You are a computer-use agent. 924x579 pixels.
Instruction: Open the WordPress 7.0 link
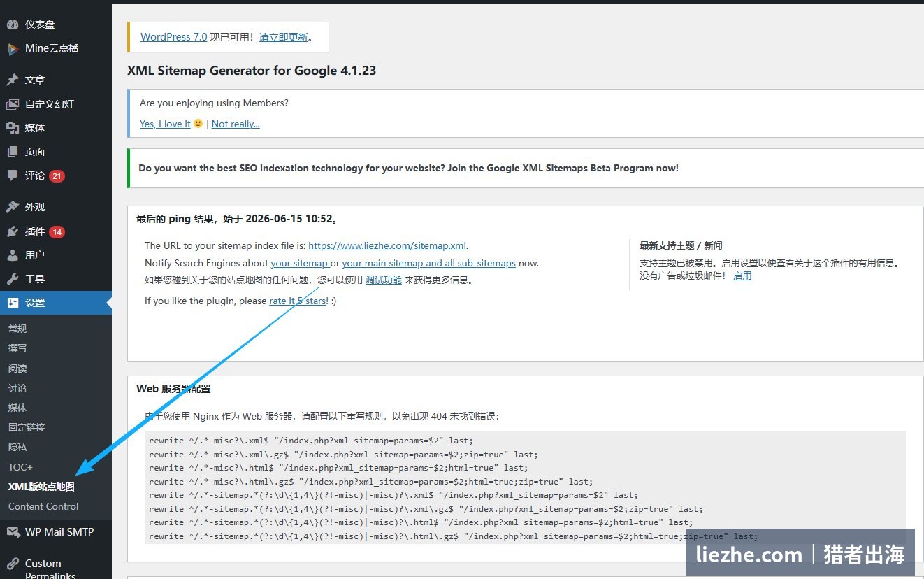pyautogui.click(x=173, y=37)
